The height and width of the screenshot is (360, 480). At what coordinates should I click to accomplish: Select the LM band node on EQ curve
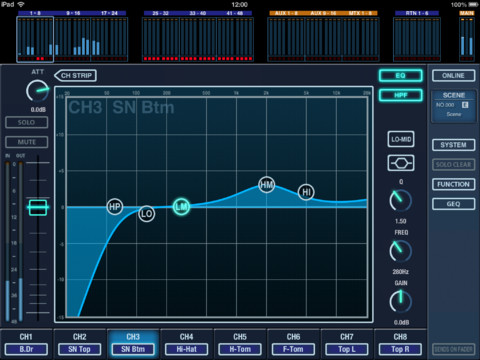[x=181, y=207]
